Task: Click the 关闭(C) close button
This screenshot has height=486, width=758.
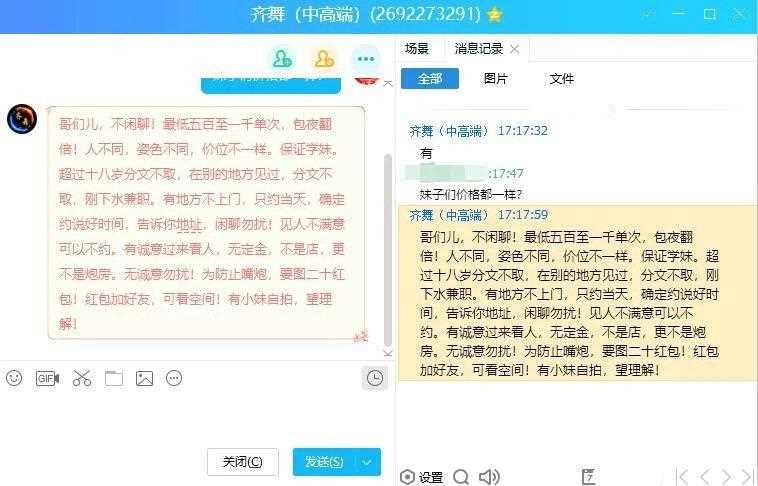Action: pyautogui.click(x=243, y=462)
